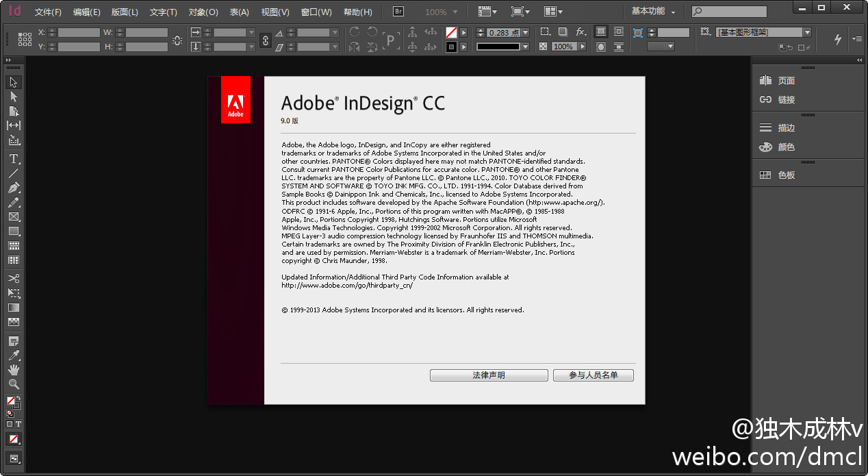Click the drop shadow icon in control bar

[x=562, y=32]
